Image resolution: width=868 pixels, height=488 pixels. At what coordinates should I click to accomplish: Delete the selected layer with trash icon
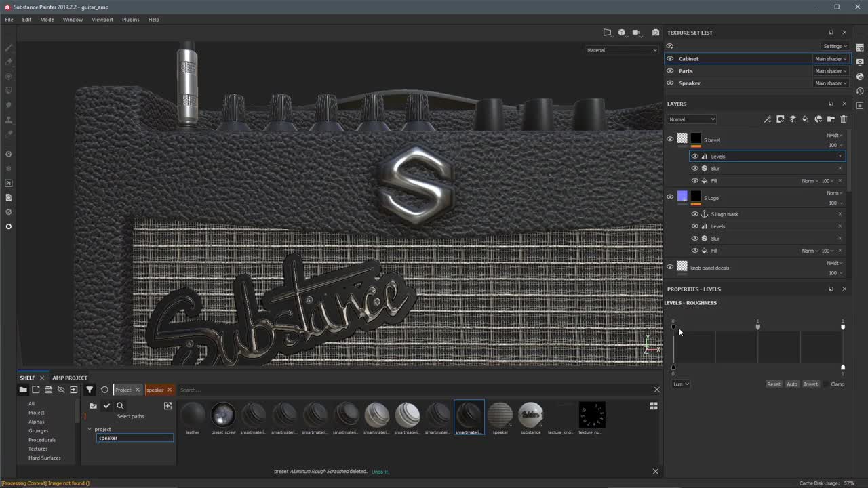[x=844, y=119]
